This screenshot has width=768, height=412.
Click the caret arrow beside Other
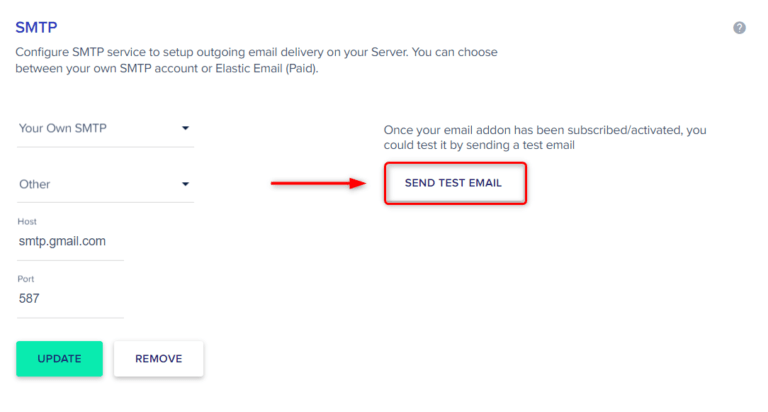pos(185,184)
